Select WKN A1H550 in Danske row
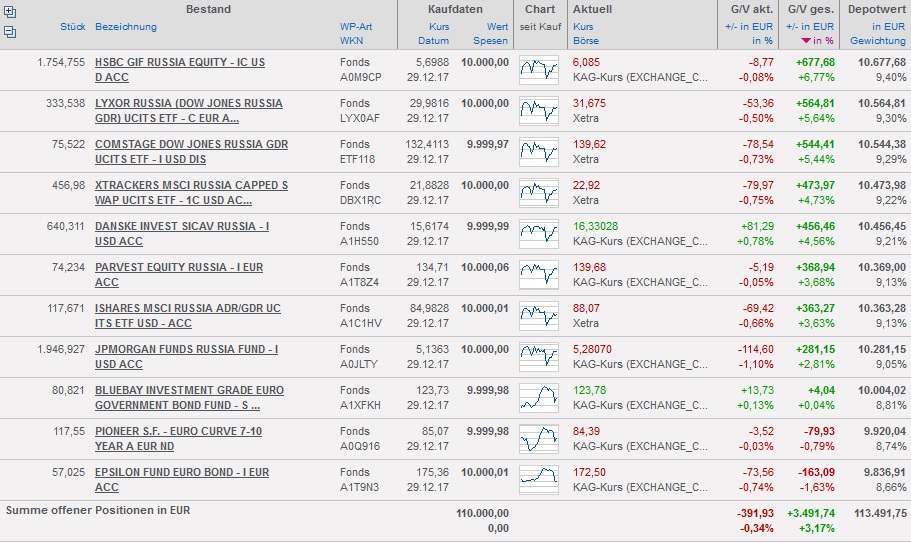Viewport: 911px width, 542px height. point(359,241)
